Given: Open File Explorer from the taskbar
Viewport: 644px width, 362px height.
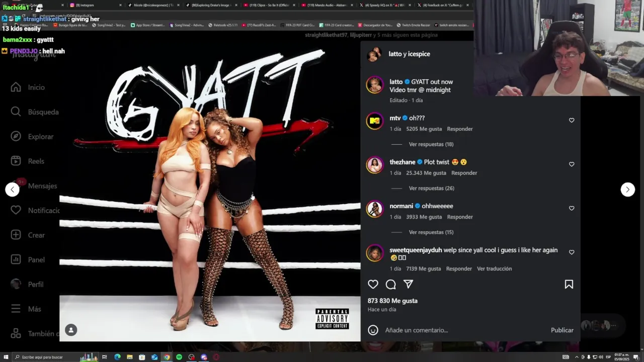Looking at the screenshot, I should pos(130,357).
